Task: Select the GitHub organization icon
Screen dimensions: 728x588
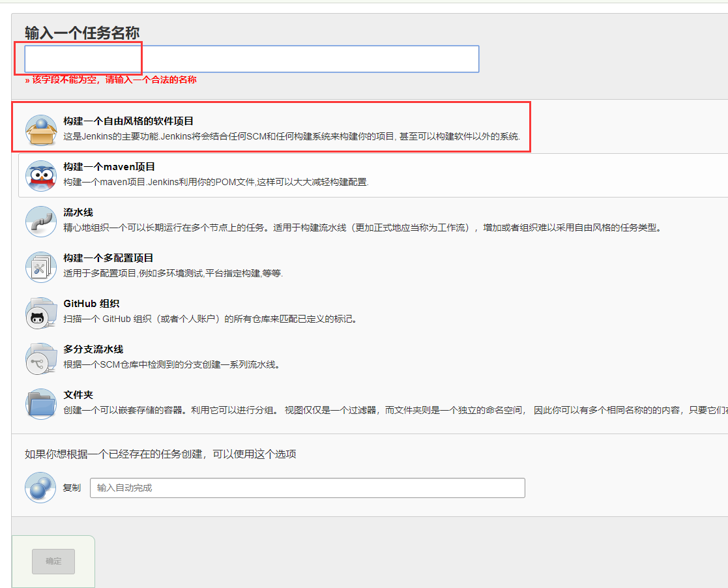Action: pos(41,312)
